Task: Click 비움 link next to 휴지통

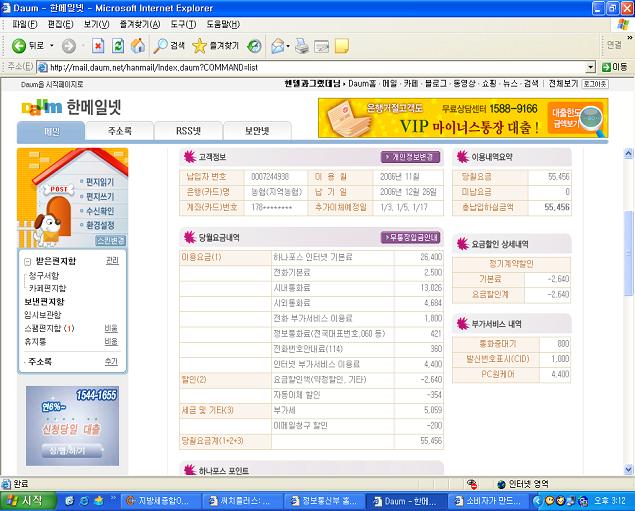Action: click(111, 342)
